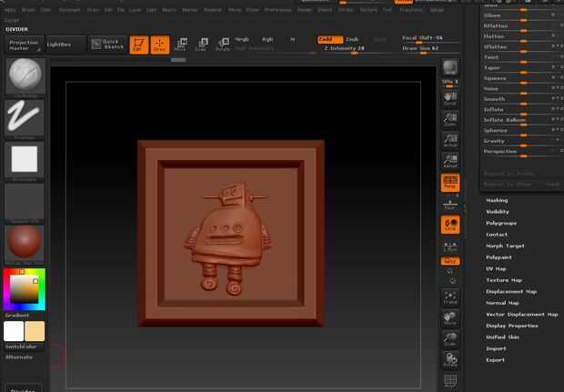Select the Rotate transform icon in top shelf

223,45
